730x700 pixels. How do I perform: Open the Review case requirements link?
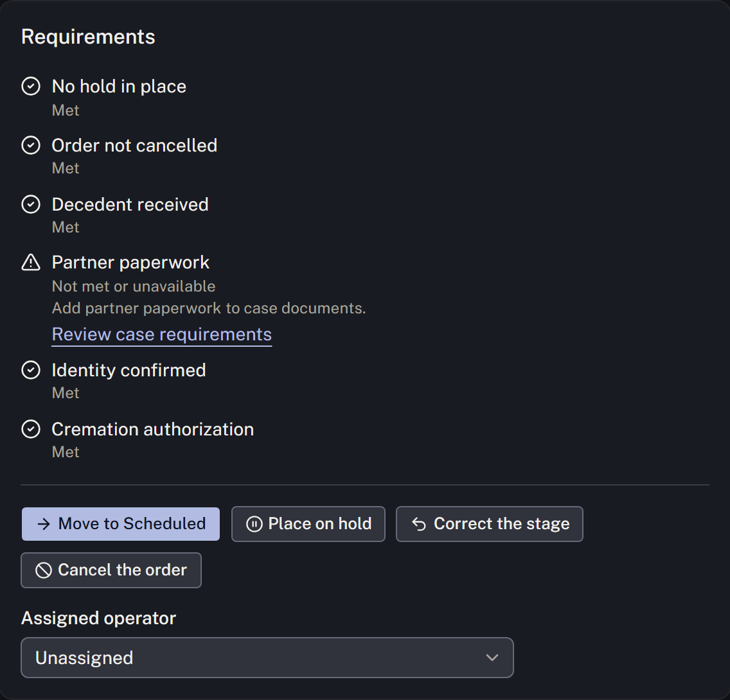pos(161,335)
